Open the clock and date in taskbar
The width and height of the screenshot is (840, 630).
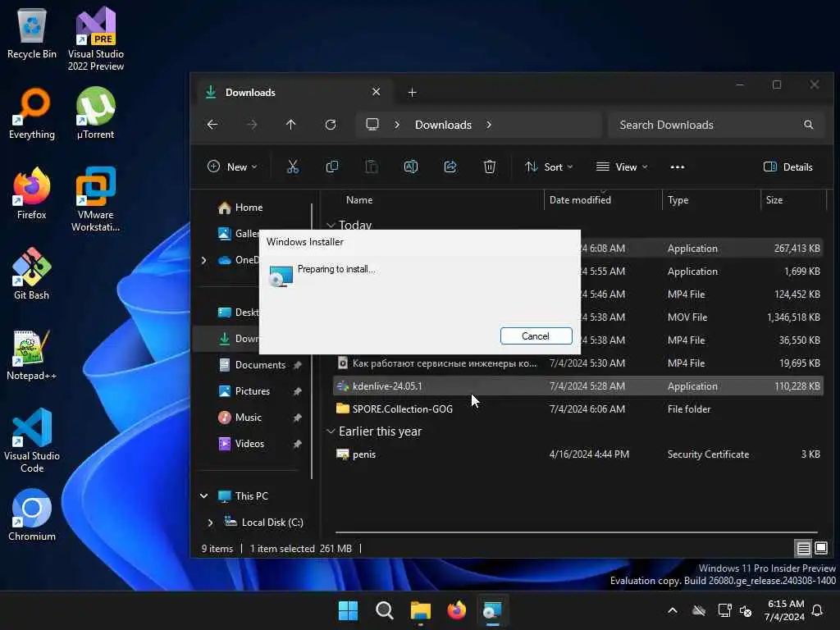pos(784,610)
